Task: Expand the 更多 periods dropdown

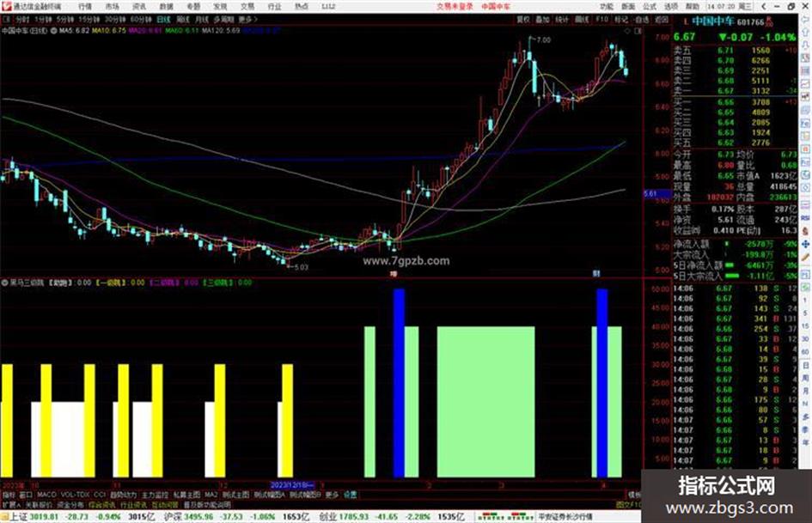Action: [247, 19]
